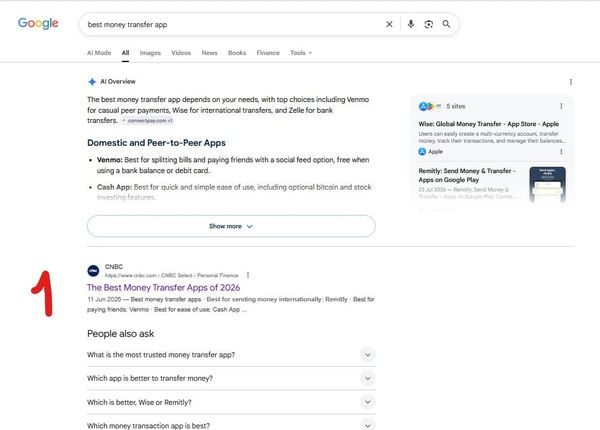600x430 pixels.
Task: Open the Tools dropdown
Action: coord(301,53)
